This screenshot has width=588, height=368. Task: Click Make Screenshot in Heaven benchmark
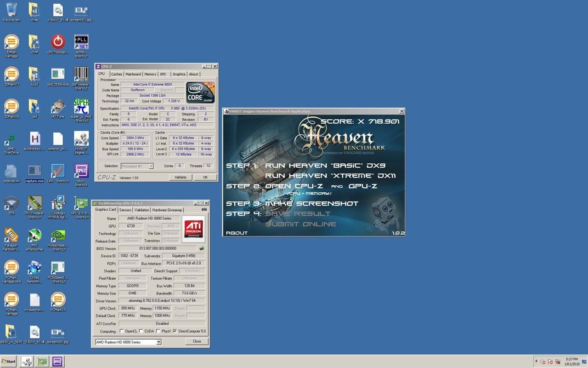pos(311,203)
